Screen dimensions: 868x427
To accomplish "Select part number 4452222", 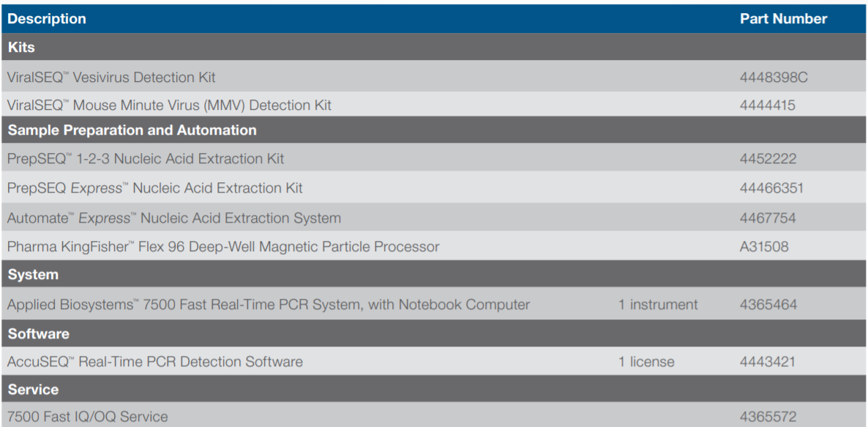I will [x=768, y=159].
